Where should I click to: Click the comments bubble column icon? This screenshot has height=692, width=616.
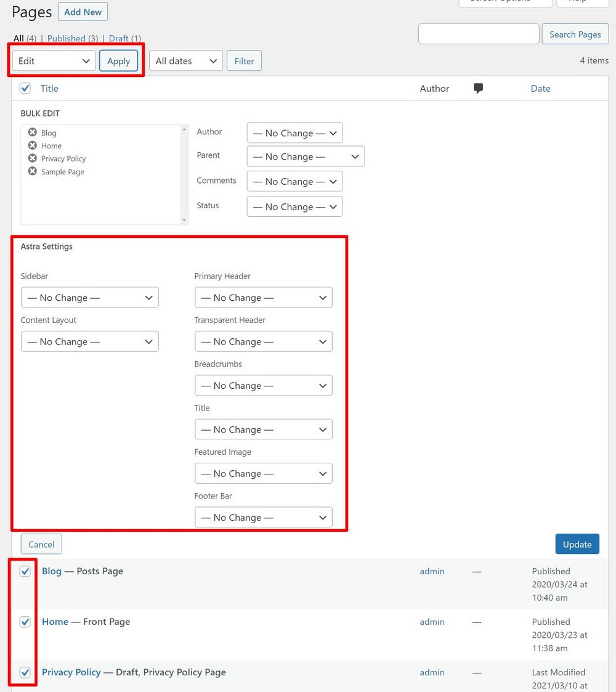478,88
